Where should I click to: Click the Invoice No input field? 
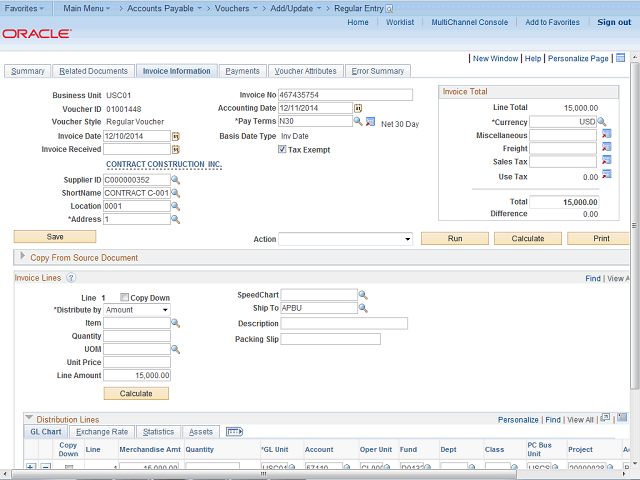click(346, 95)
